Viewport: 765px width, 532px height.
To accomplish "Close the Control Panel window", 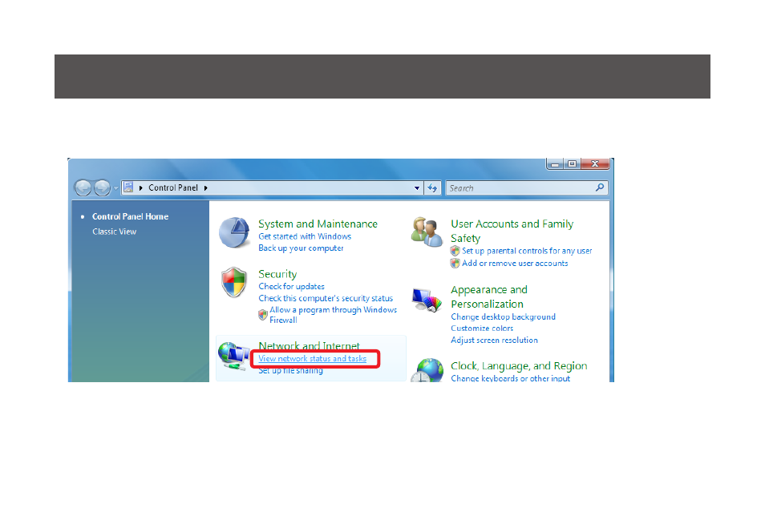I will (x=595, y=163).
